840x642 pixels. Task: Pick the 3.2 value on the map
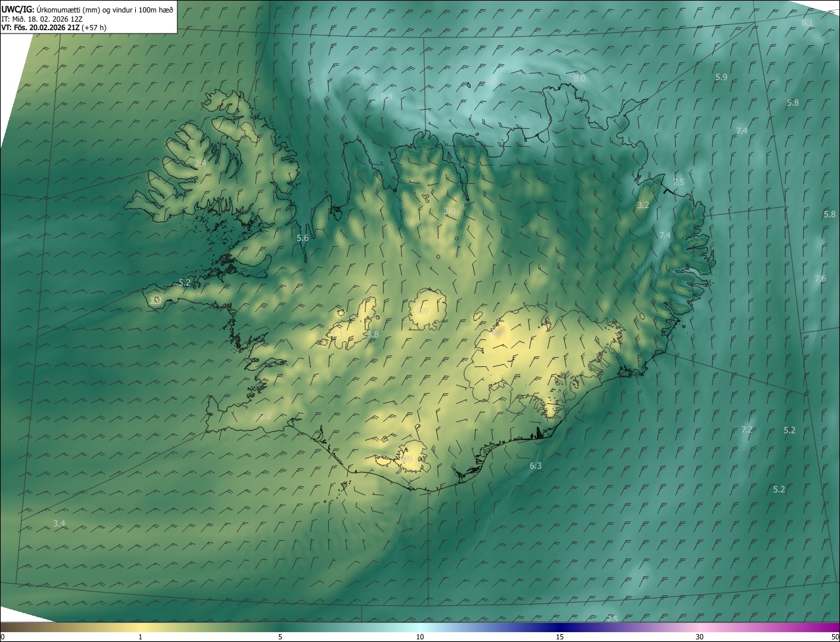(x=643, y=205)
